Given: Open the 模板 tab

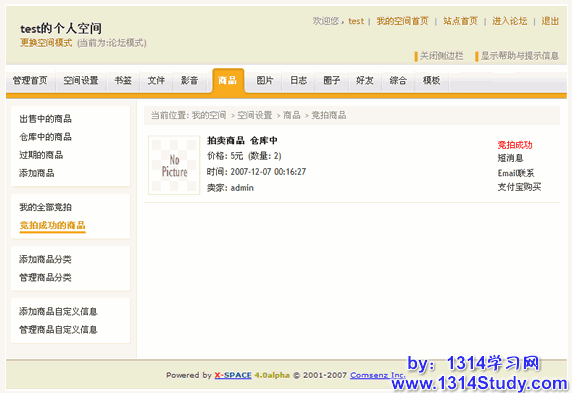Looking at the screenshot, I should pyautogui.click(x=432, y=81).
